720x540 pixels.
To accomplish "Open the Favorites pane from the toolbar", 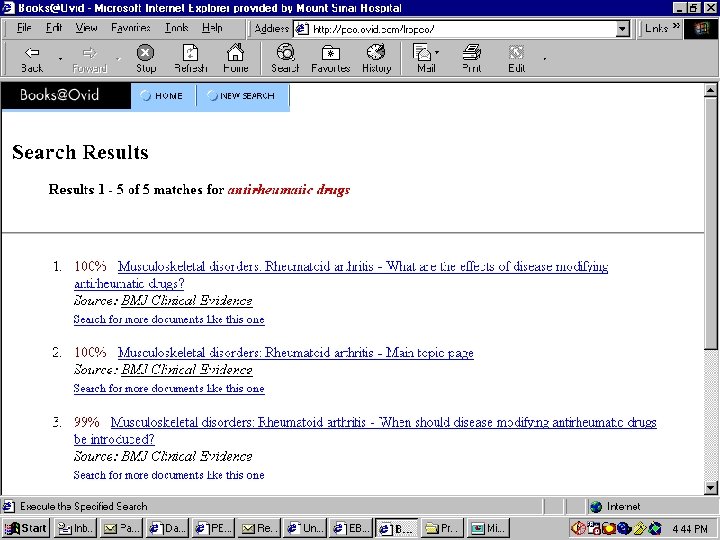I will coord(331,59).
